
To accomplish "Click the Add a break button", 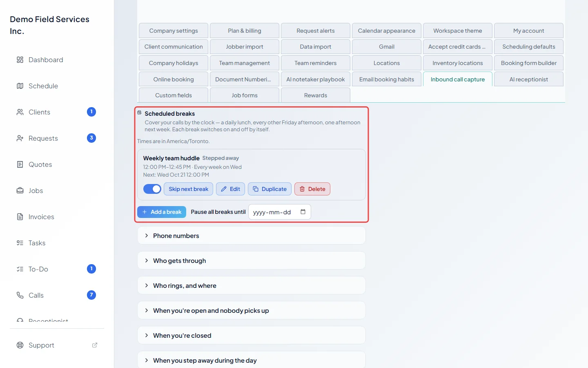I will 162,212.
